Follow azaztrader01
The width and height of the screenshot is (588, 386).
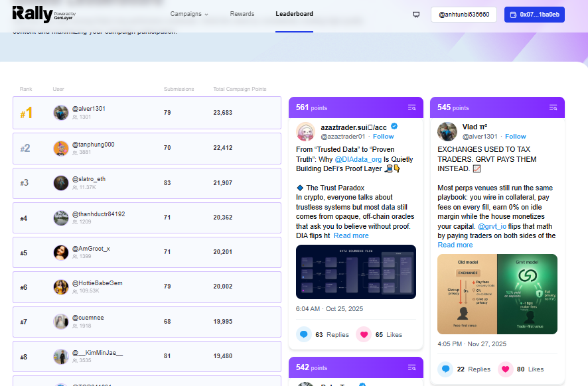pyautogui.click(x=383, y=136)
